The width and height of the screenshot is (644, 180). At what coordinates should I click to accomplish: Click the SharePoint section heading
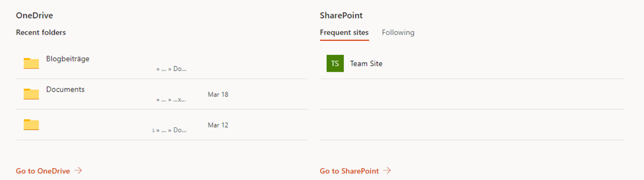click(341, 15)
